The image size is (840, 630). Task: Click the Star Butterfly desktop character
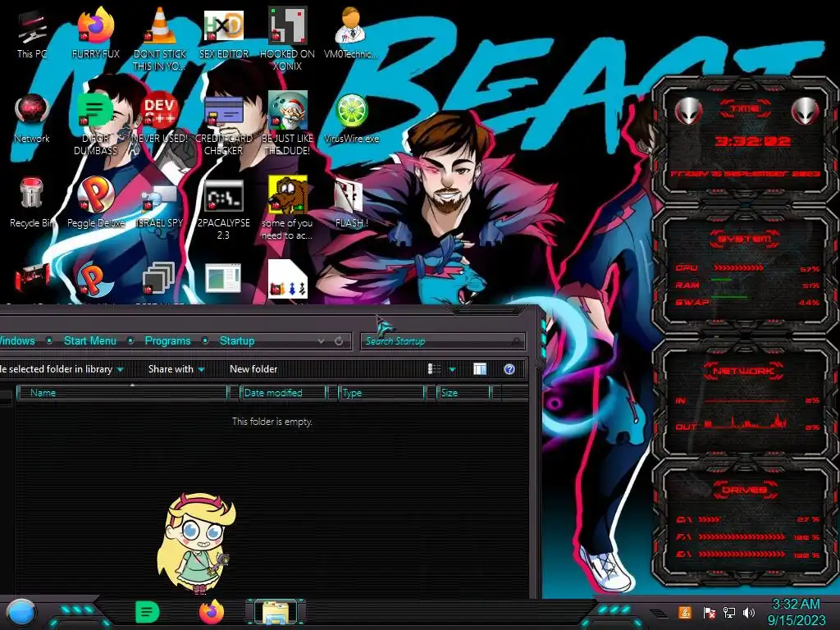point(197,543)
